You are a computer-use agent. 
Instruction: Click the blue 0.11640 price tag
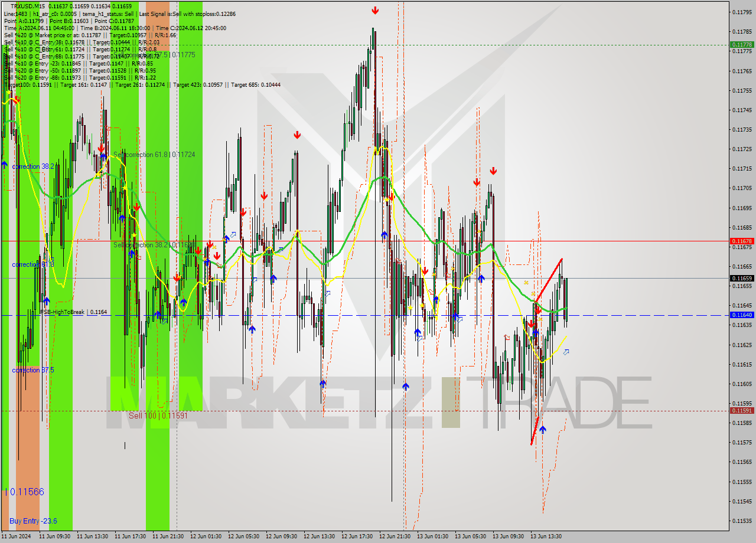click(x=742, y=315)
